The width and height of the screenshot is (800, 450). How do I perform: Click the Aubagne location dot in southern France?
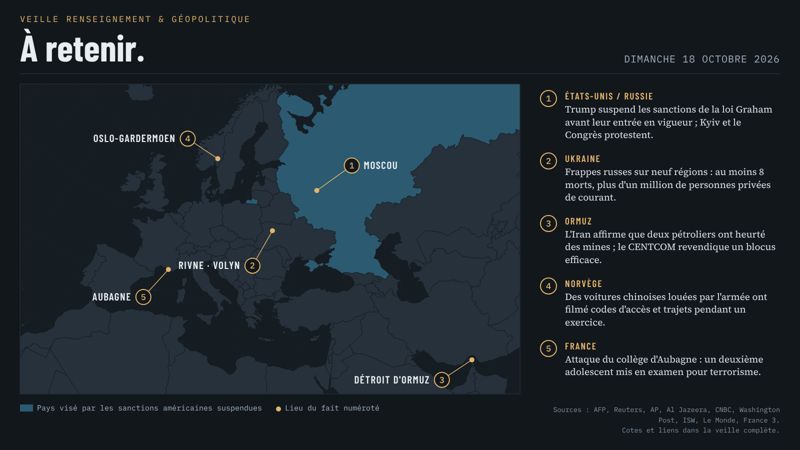pyautogui.click(x=168, y=269)
